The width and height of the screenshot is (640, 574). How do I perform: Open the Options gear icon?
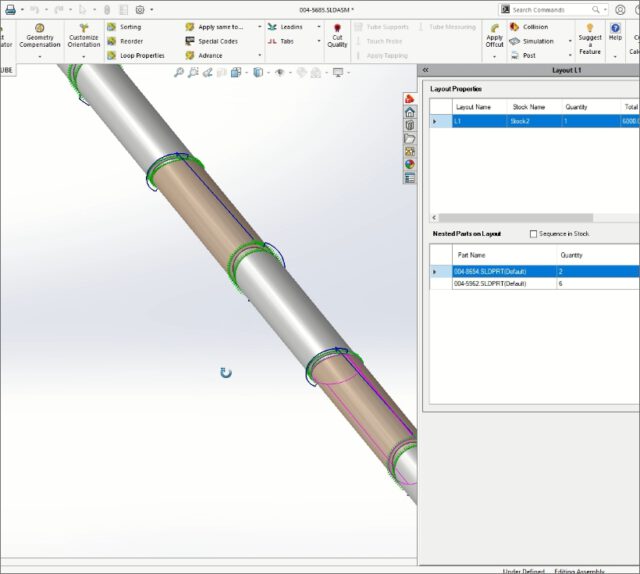point(140,9)
